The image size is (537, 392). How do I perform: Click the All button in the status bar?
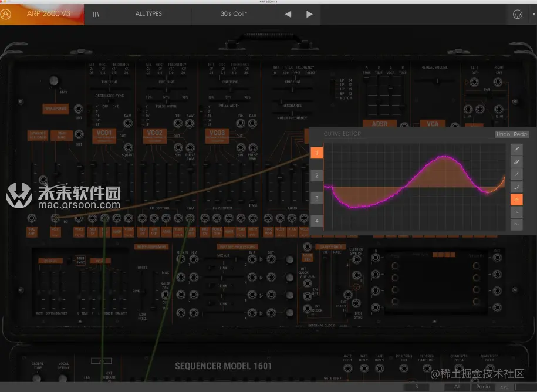(457, 387)
